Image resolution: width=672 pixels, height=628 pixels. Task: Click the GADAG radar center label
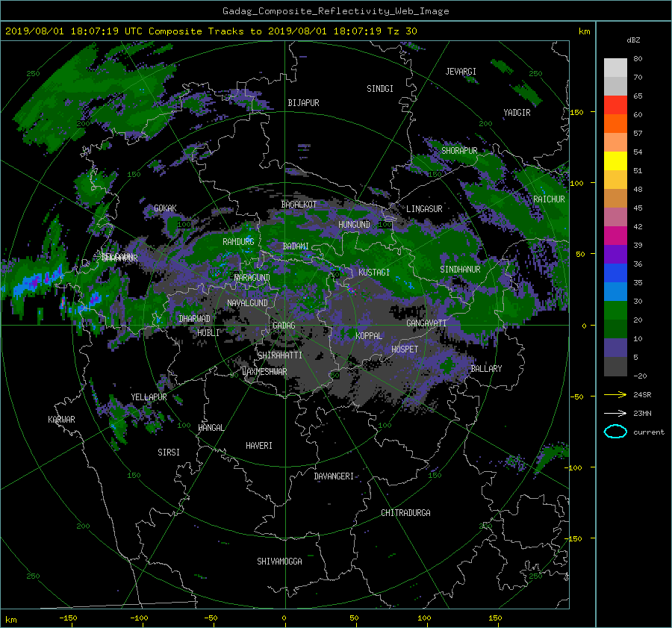pos(284,326)
